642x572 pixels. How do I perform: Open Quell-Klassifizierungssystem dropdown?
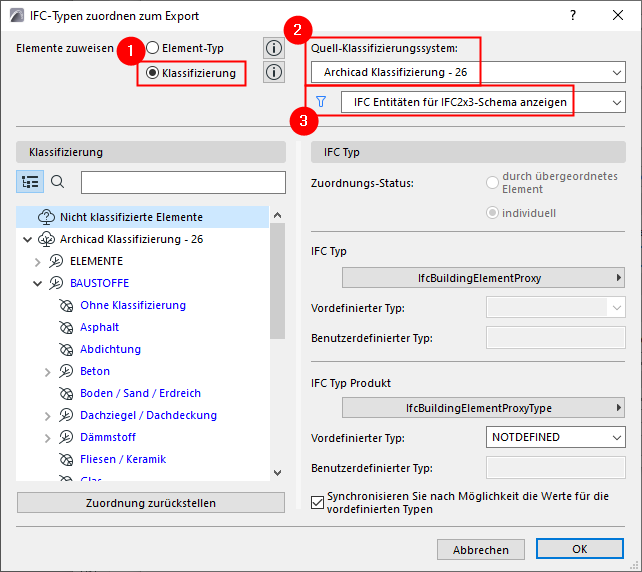pos(468,72)
